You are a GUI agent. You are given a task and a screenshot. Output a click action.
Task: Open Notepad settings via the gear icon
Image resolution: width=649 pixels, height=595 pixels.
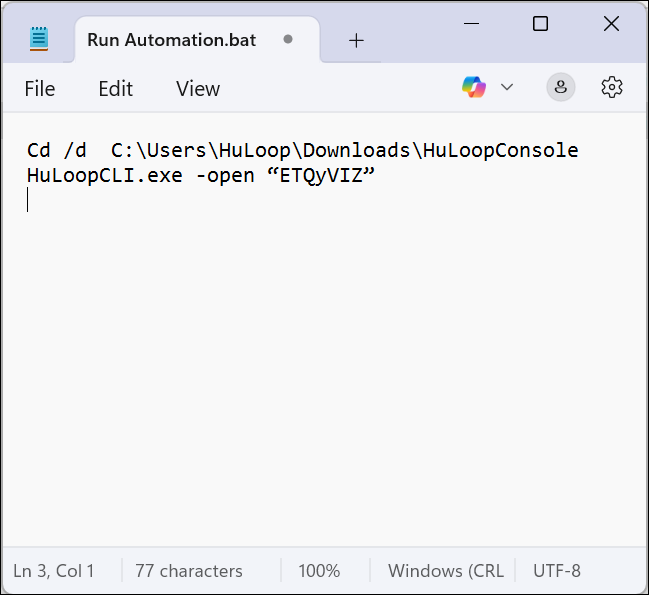pyautogui.click(x=612, y=87)
